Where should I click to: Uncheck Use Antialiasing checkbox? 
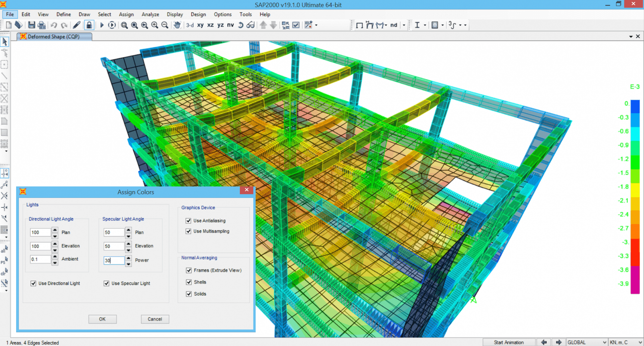point(189,221)
